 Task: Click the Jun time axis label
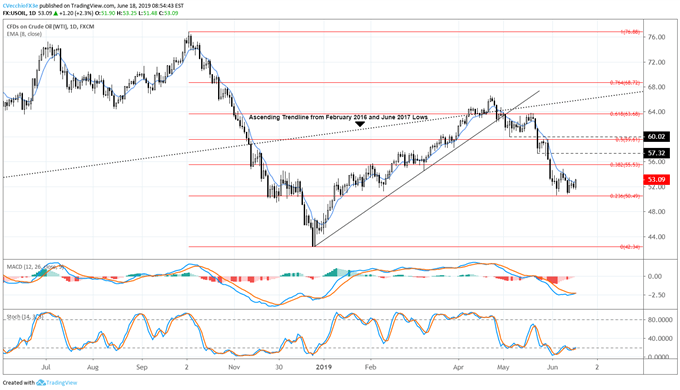(x=552, y=367)
